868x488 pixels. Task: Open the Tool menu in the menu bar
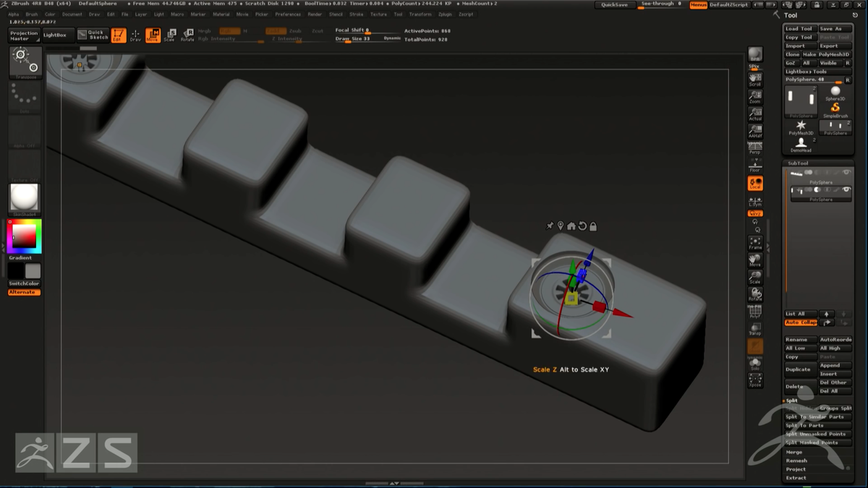[x=397, y=13]
